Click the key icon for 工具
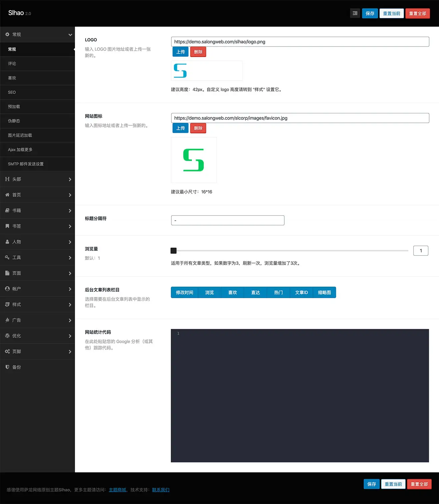 (7, 257)
